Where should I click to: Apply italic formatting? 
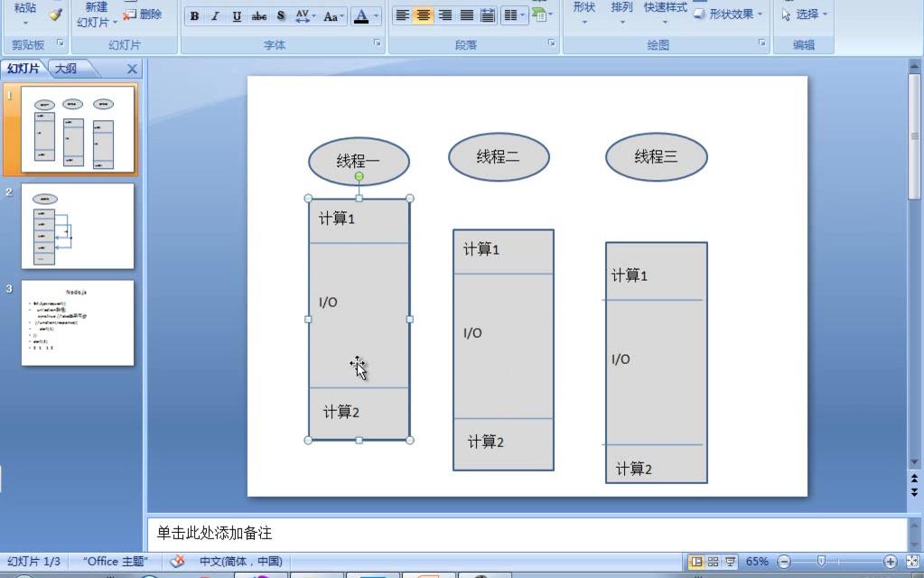tap(215, 16)
